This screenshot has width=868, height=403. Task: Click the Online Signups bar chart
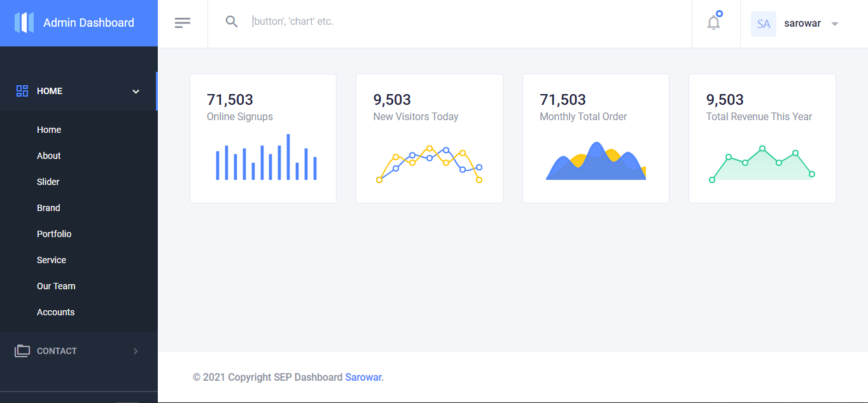266,157
